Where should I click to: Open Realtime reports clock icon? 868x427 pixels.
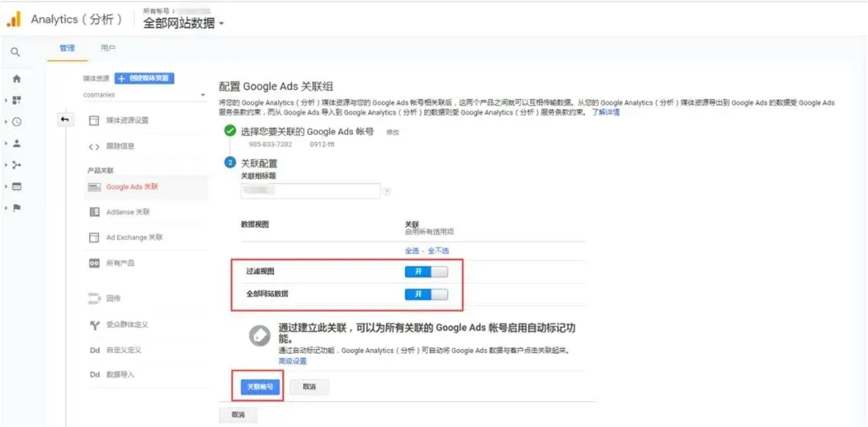click(x=17, y=122)
